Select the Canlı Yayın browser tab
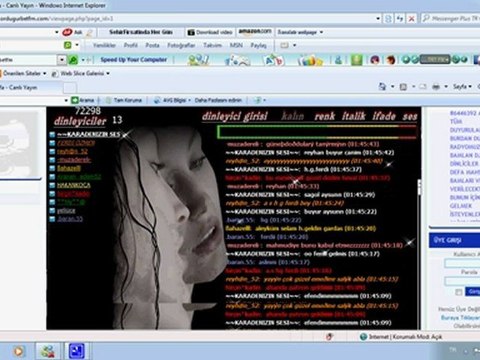This screenshot has height=360, width=480. tap(30, 87)
